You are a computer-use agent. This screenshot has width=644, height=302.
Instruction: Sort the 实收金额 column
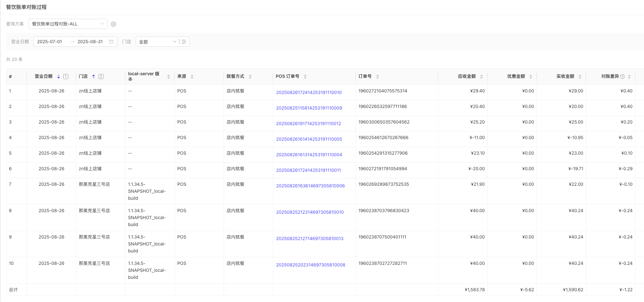[x=580, y=77]
